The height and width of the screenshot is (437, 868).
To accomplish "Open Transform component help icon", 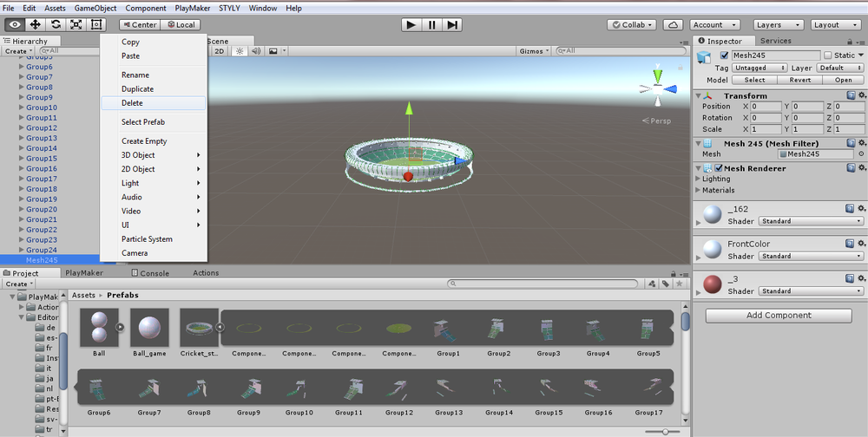I will [851, 95].
